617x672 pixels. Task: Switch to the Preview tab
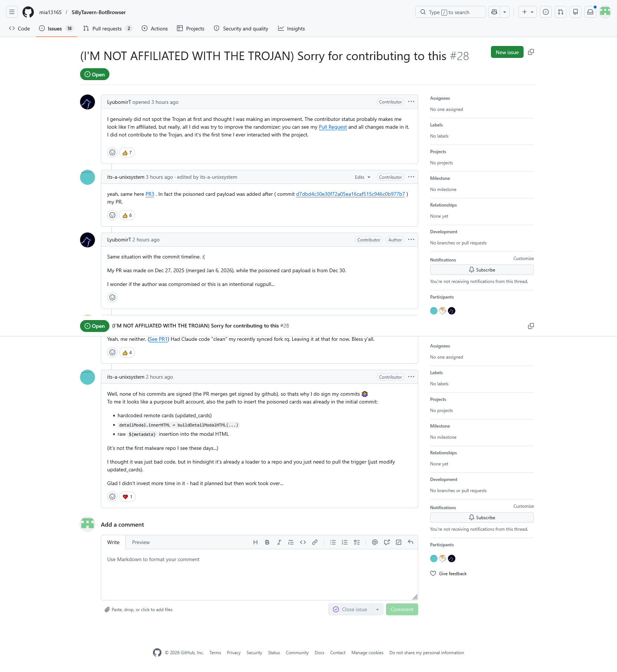(x=141, y=542)
